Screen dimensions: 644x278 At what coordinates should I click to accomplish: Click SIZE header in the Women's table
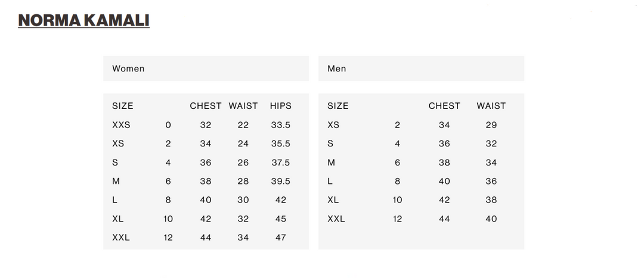click(123, 106)
